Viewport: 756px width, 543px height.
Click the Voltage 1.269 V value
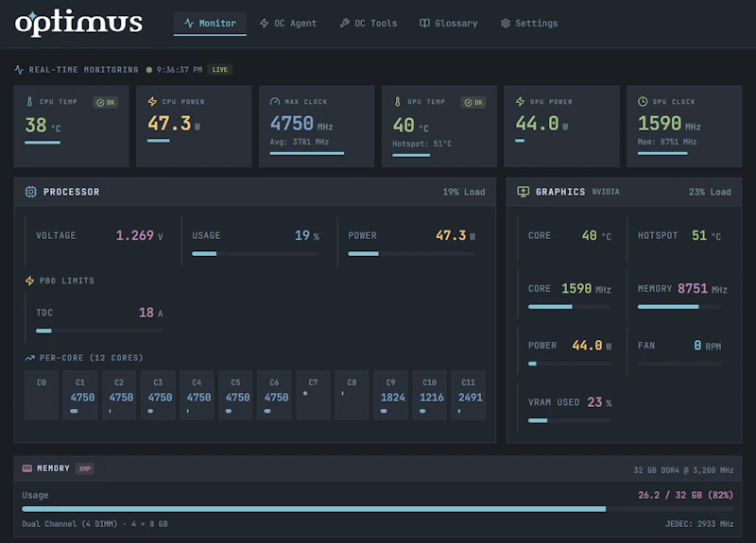coord(139,235)
